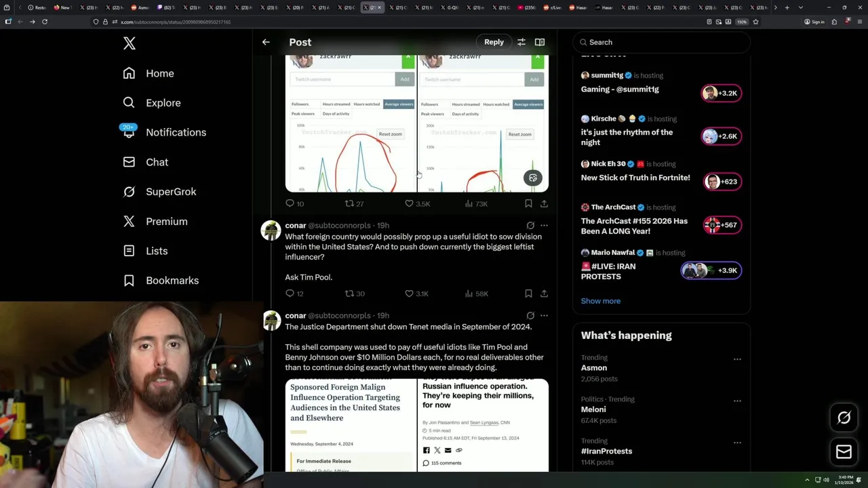Open the @subtoconnorpls handle on the Tenet post

coord(339,316)
